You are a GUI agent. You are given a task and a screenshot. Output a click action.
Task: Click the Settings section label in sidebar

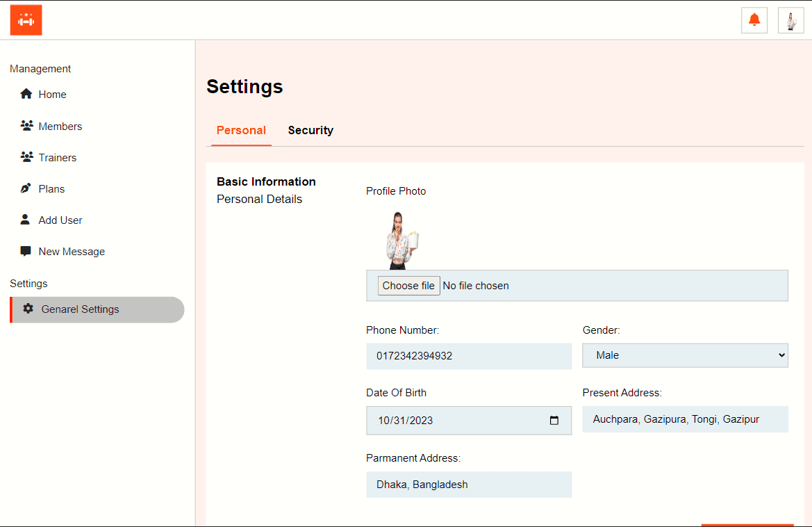[x=28, y=284]
